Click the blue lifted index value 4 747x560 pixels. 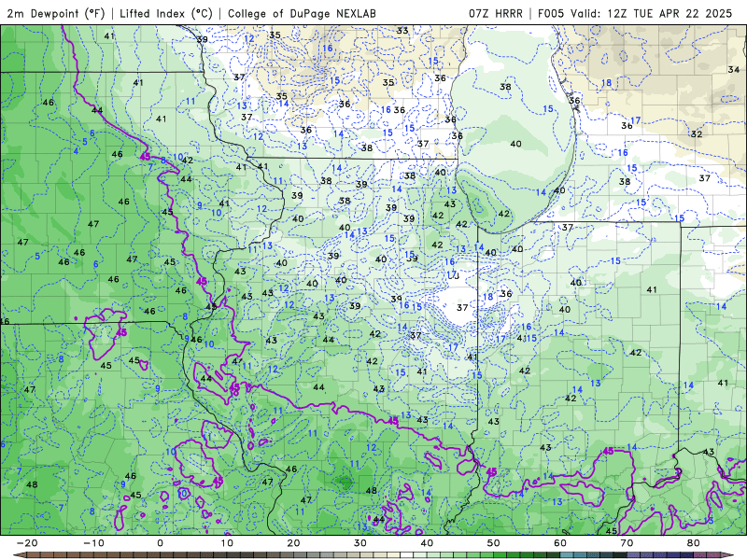(x=76, y=151)
